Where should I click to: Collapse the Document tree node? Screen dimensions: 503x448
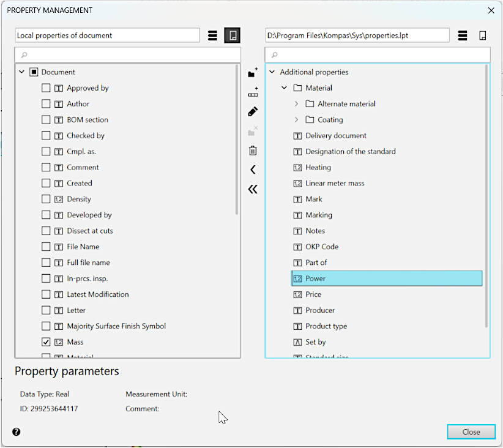[21, 72]
